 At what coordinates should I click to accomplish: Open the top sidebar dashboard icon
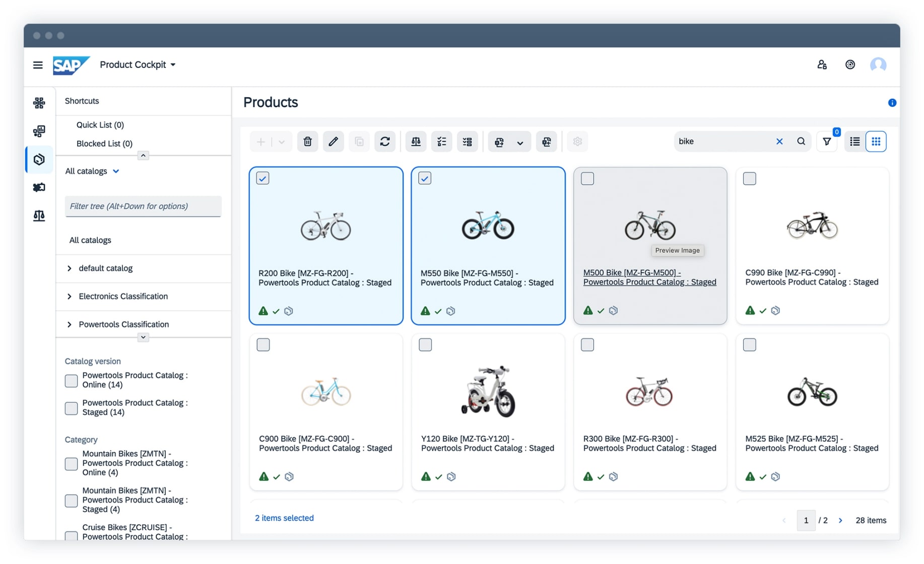point(39,103)
